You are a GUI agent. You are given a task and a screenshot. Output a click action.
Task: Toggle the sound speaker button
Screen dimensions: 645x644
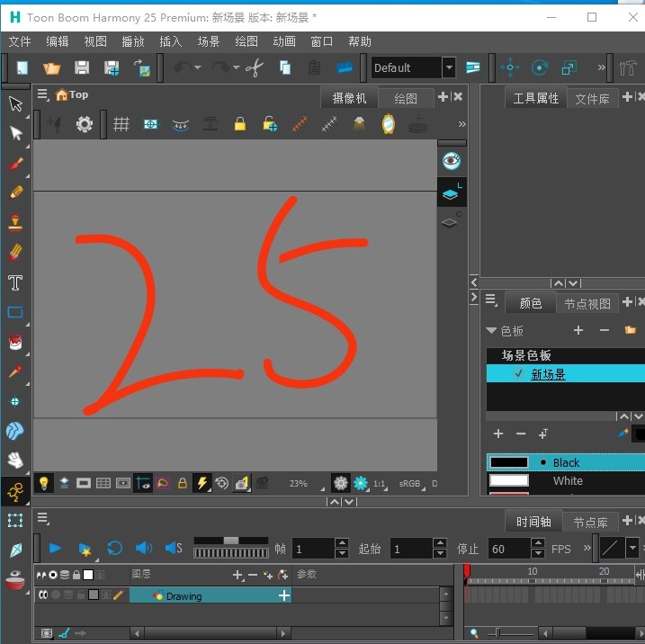pyautogui.click(x=144, y=548)
